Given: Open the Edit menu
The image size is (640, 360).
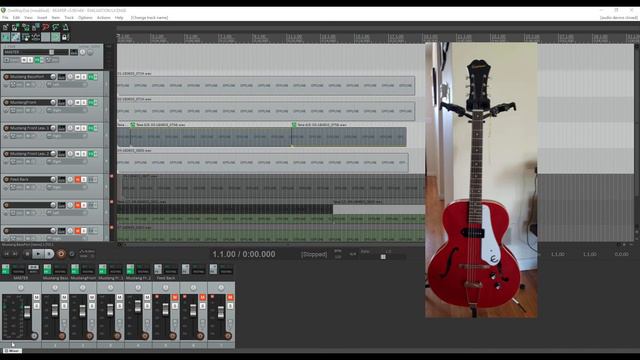Looking at the screenshot, I should click(x=16, y=18).
